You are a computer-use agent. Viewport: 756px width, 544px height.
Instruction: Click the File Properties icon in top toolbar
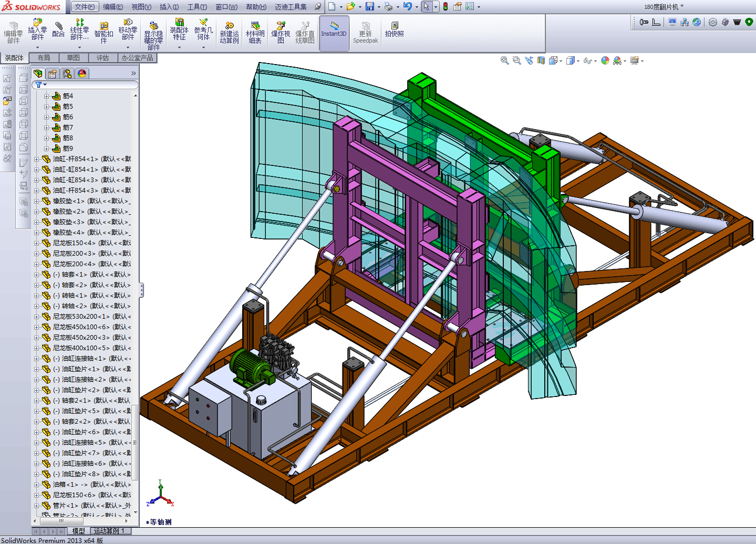pyautogui.click(x=458, y=7)
